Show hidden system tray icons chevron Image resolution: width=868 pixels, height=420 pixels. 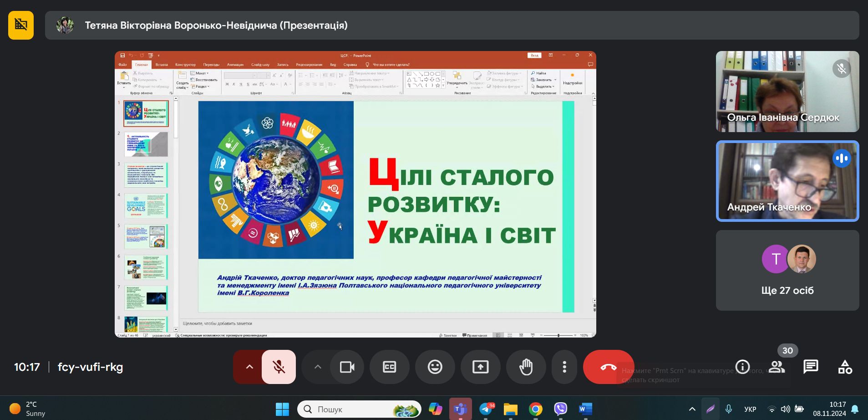click(x=692, y=409)
